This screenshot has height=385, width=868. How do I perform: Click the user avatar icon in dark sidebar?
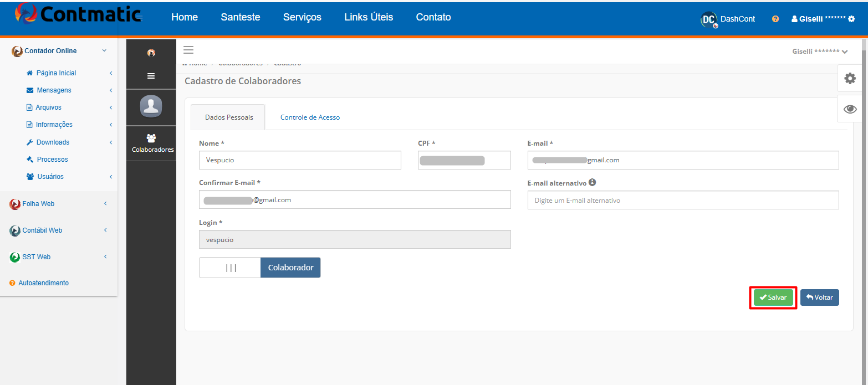pos(151,106)
